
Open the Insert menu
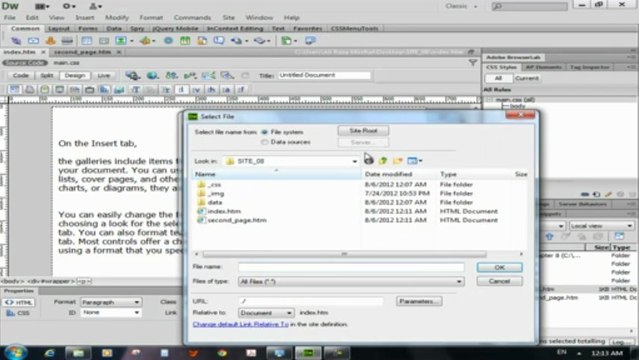85,18
